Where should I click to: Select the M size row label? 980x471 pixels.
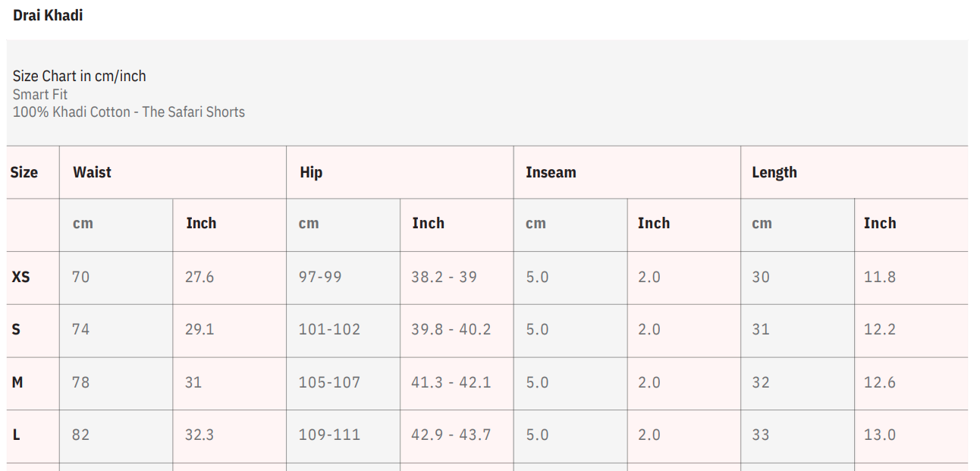17,382
